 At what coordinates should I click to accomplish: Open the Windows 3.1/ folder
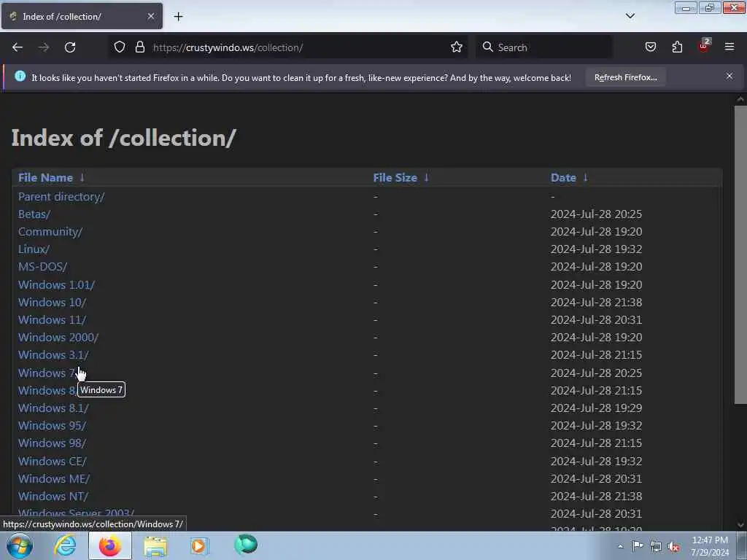pos(53,355)
